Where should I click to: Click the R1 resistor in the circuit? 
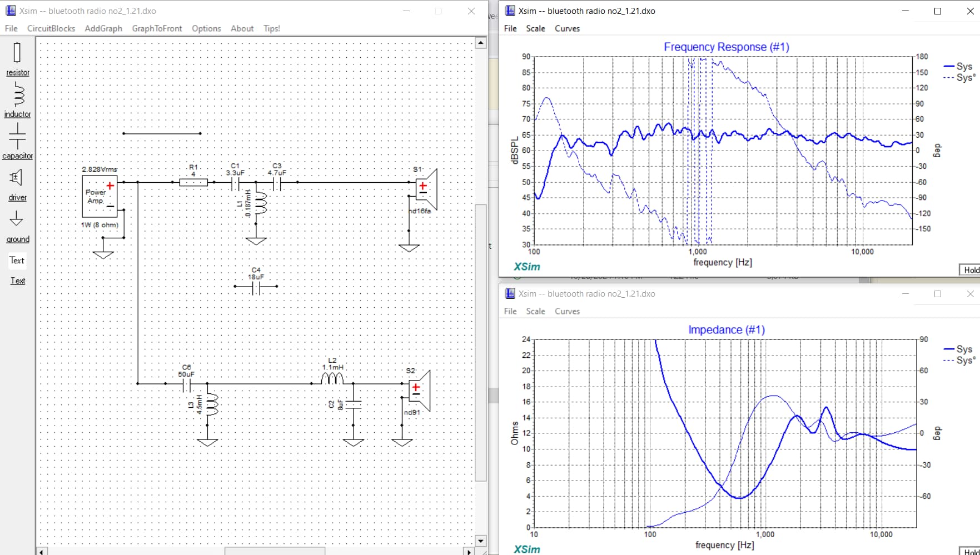193,182
